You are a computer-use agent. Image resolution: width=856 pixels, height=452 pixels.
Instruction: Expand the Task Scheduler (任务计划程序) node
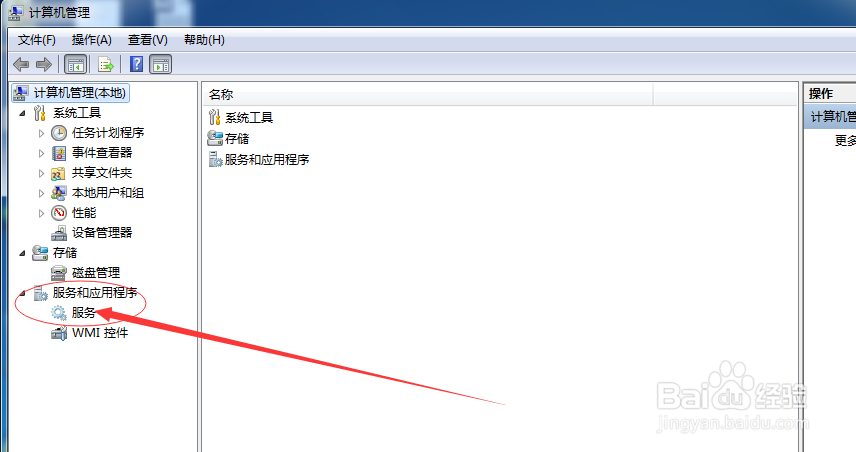point(41,133)
